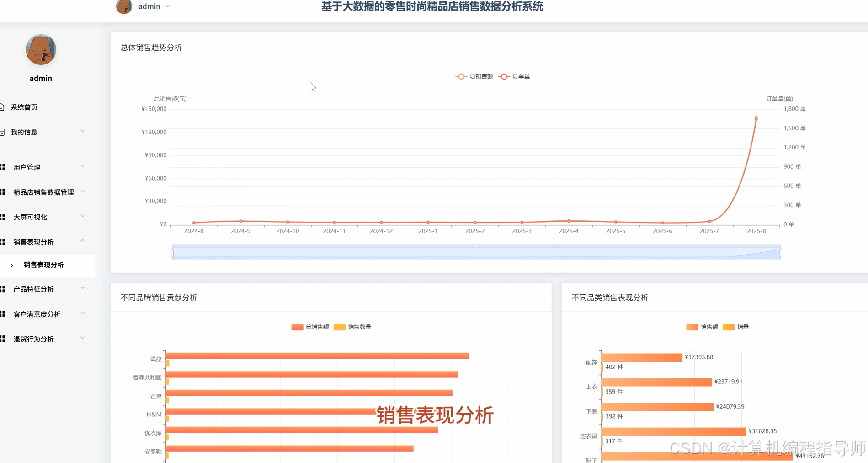Click the icon beside 我的信息

click(2, 132)
